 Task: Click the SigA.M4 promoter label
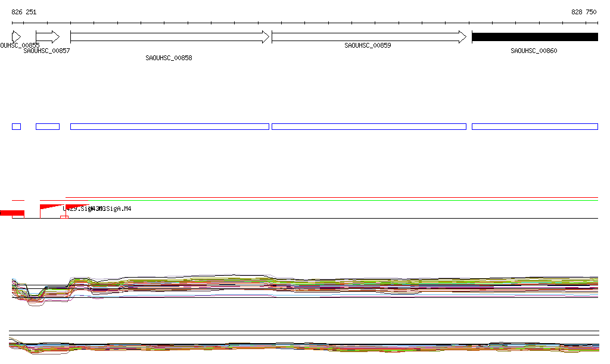[117, 209]
